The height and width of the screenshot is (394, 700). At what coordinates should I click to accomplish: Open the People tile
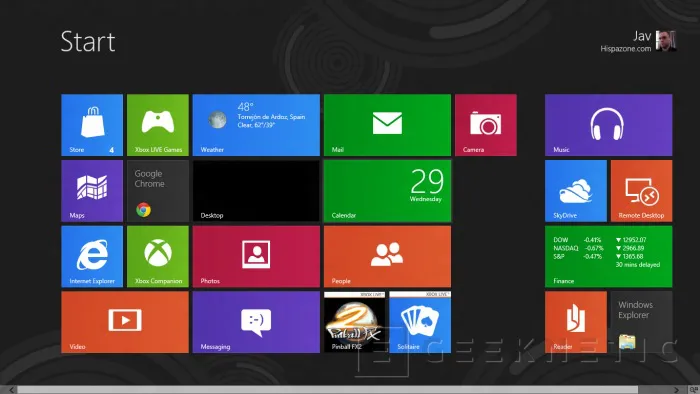(x=388, y=257)
